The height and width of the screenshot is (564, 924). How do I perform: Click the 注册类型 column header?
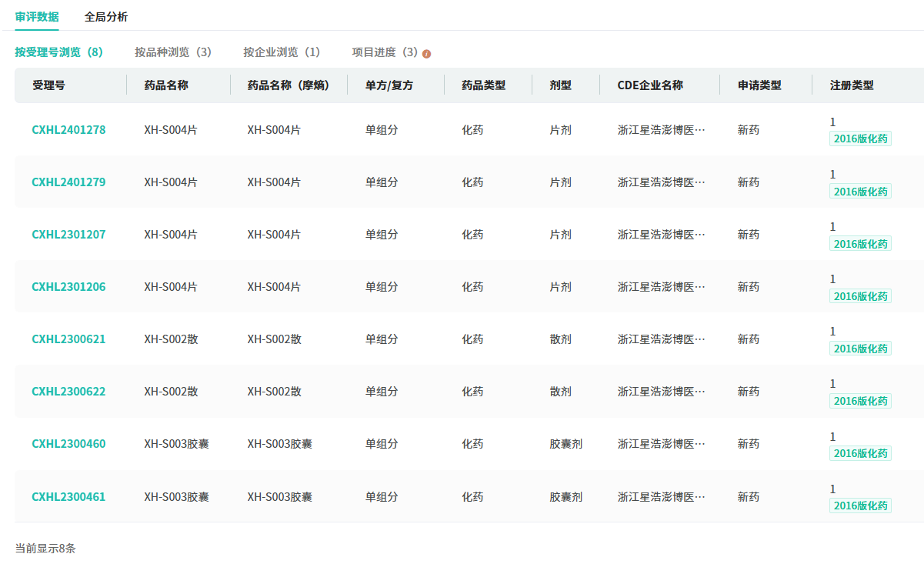[x=852, y=85]
